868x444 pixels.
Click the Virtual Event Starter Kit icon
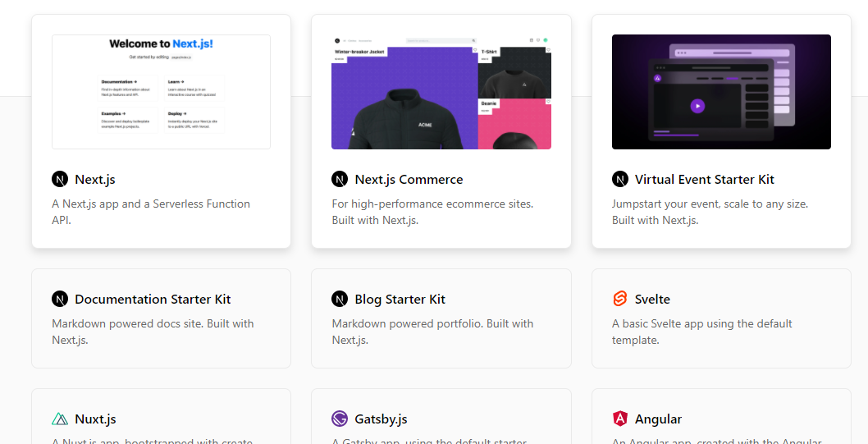620,179
